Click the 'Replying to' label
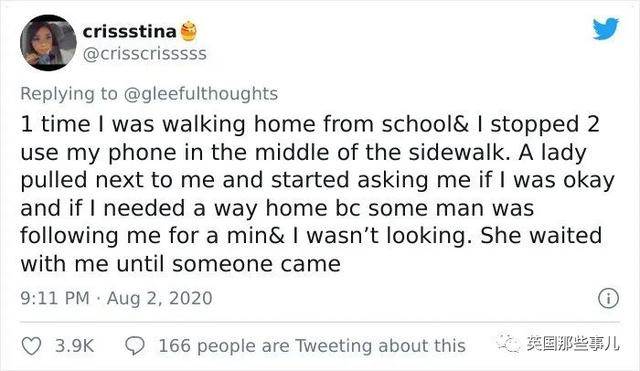640x371 pixels. tap(69, 93)
